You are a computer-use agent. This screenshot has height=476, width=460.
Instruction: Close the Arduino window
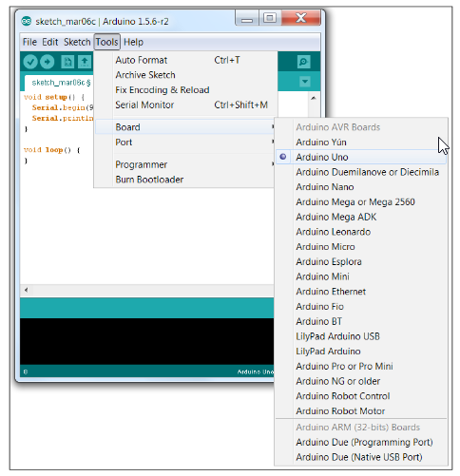click(301, 18)
